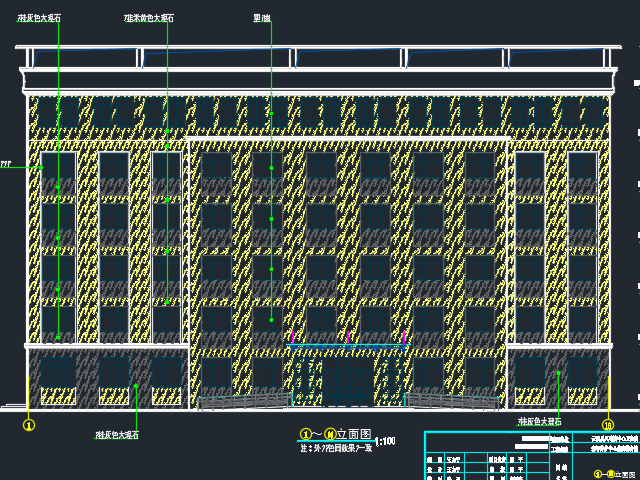Click the cyan entrance canopy line

coord(348,345)
